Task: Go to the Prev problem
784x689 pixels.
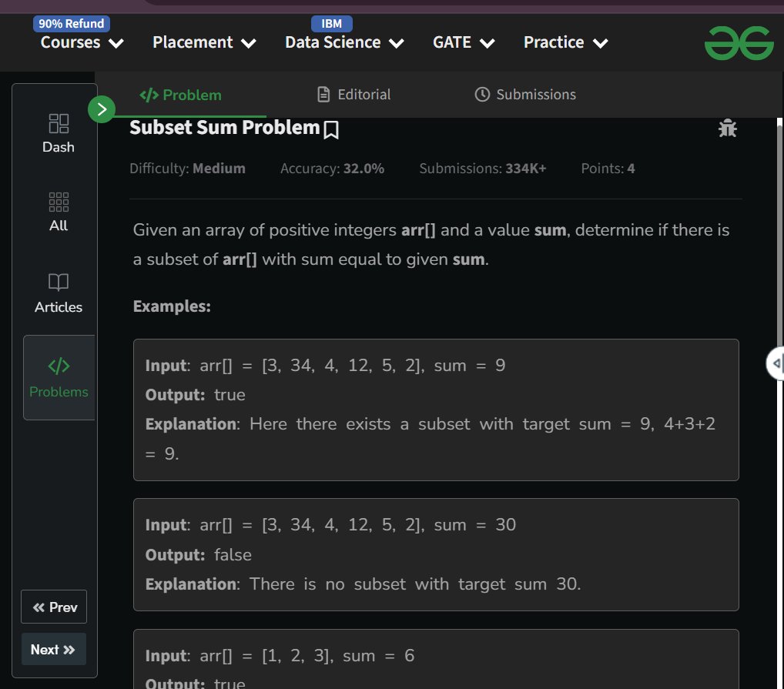Action: pyautogui.click(x=54, y=607)
